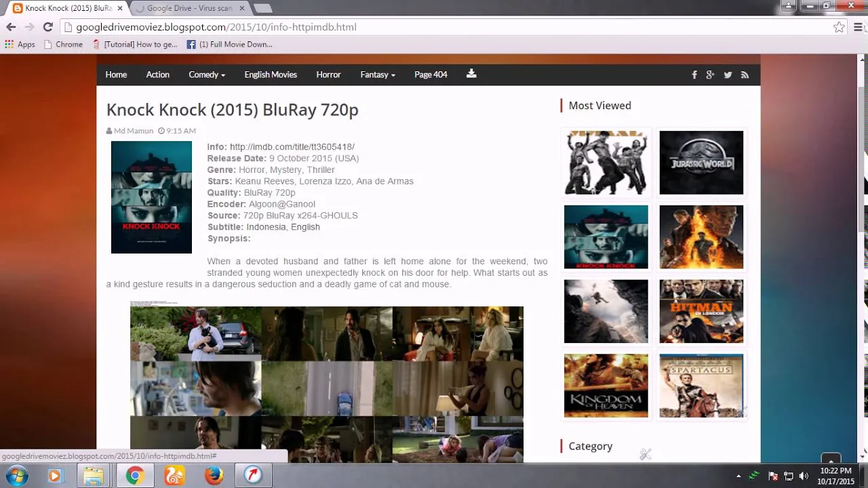Open UC Browser from taskbar
This screenshot has height=488, width=868.
pyautogui.click(x=174, y=476)
